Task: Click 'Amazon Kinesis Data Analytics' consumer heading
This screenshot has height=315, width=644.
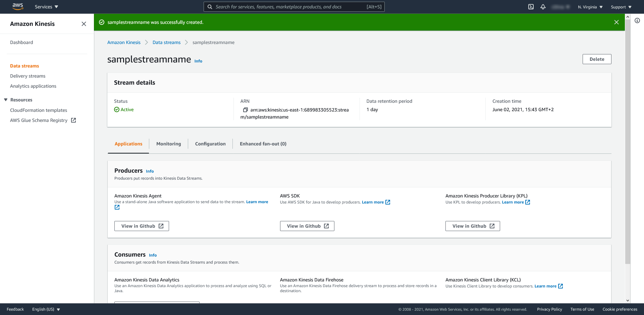Action: point(147,280)
